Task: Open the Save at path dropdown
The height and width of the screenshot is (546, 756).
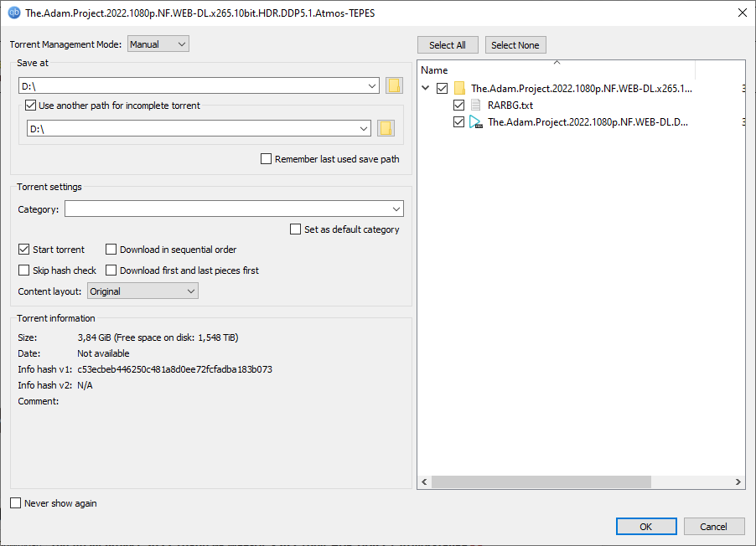Action: pyautogui.click(x=372, y=85)
